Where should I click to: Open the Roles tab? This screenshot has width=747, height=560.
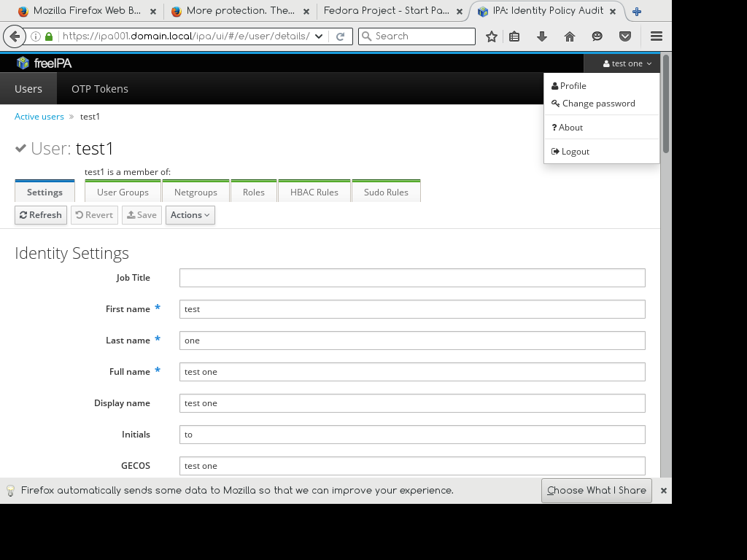pyautogui.click(x=253, y=192)
